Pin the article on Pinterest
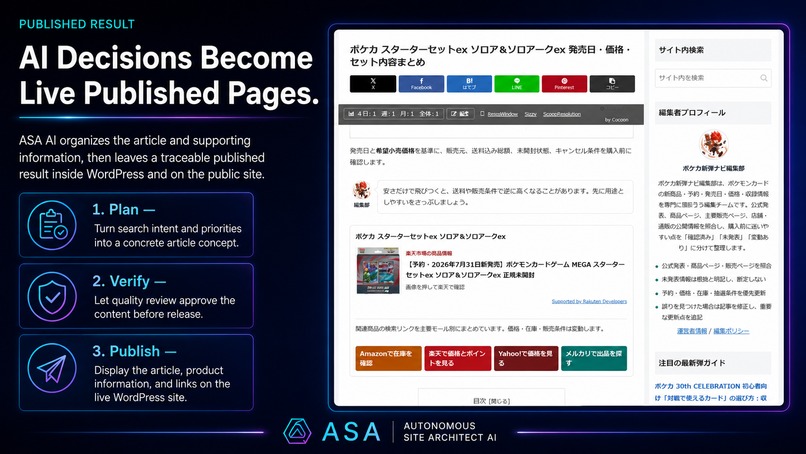The image size is (806, 454). (x=564, y=84)
